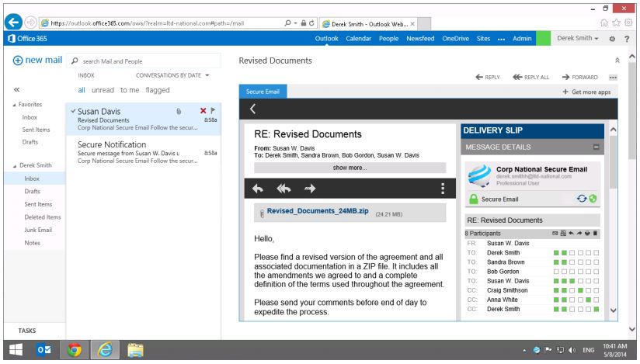The height and width of the screenshot is (364, 640).
Task: Collapse the Favorites folder group
Action: 14,105
